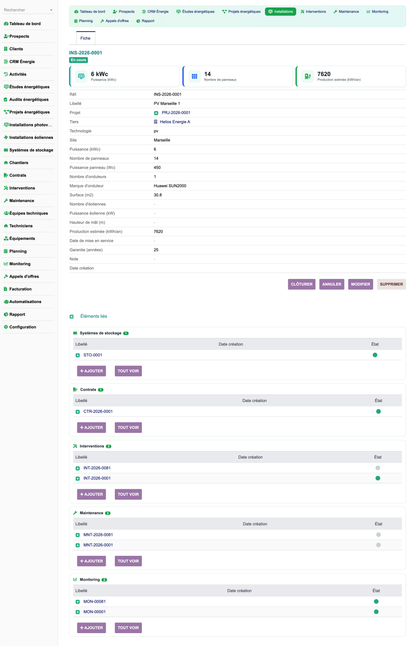Select Tableau de bord in top navigation bar
Screen dimensions: 416x651
coord(90,12)
